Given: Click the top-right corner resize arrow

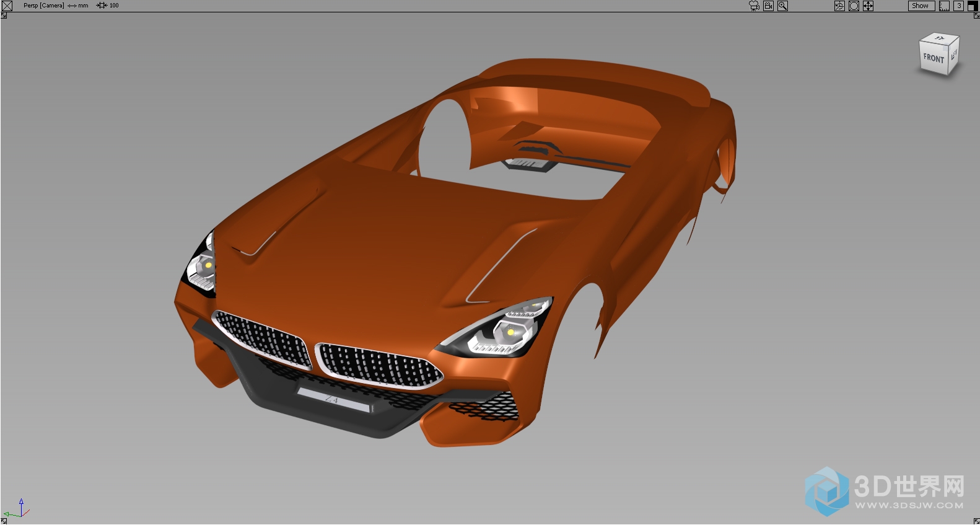Looking at the screenshot, I should coord(976,15).
